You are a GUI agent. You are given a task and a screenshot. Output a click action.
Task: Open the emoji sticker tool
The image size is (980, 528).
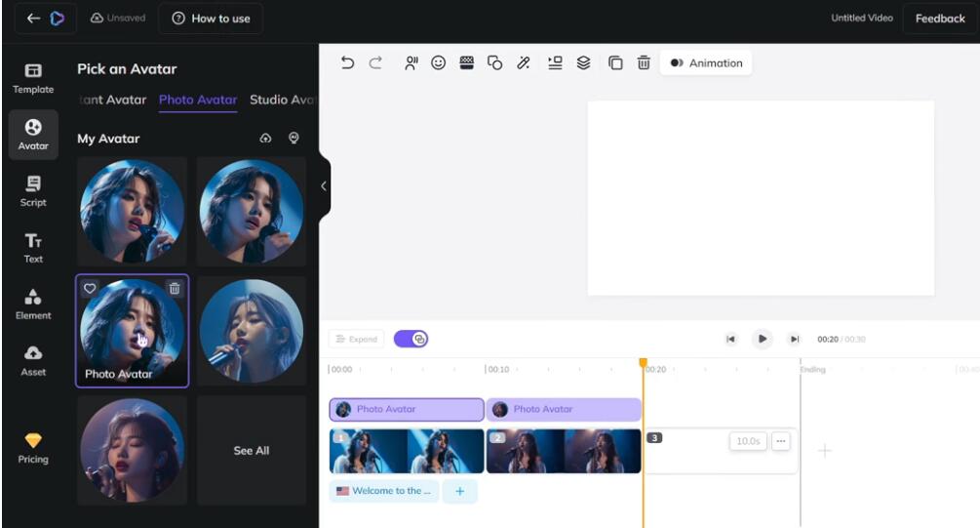(x=439, y=63)
